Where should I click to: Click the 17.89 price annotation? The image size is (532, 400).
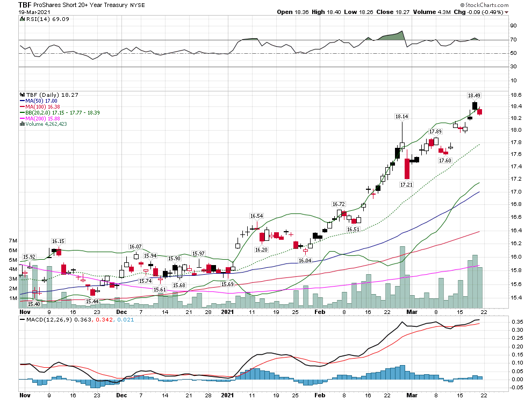pos(436,131)
